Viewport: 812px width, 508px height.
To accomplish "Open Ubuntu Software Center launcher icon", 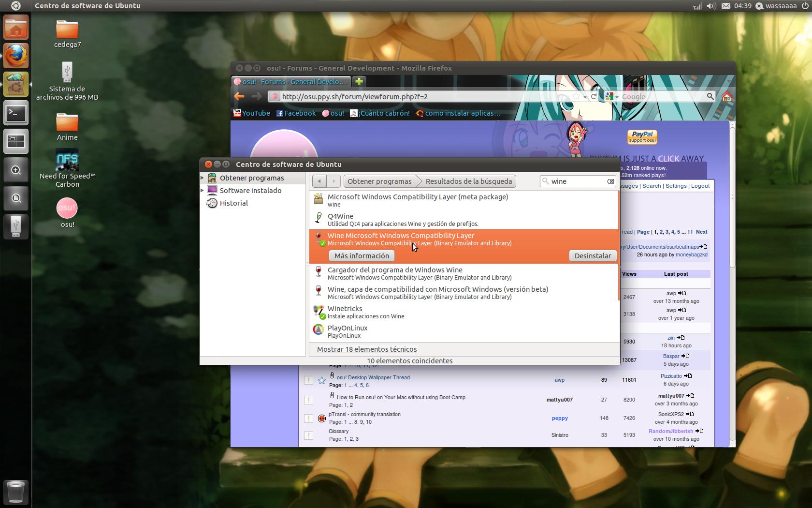I will (x=16, y=84).
